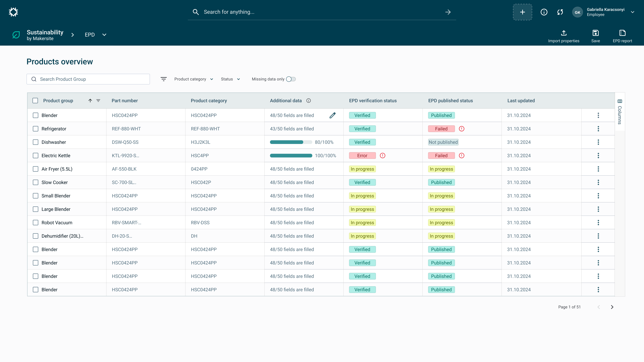644x362 pixels.
Task: Expand the Product category filter dropdown
Action: (194, 79)
